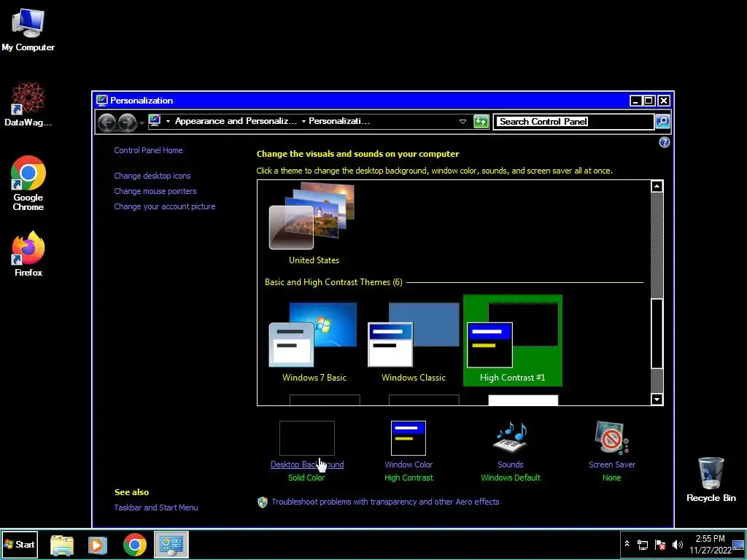Apply the Windows 7 Basic theme
The height and width of the screenshot is (560, 747).
pos(314,342)
